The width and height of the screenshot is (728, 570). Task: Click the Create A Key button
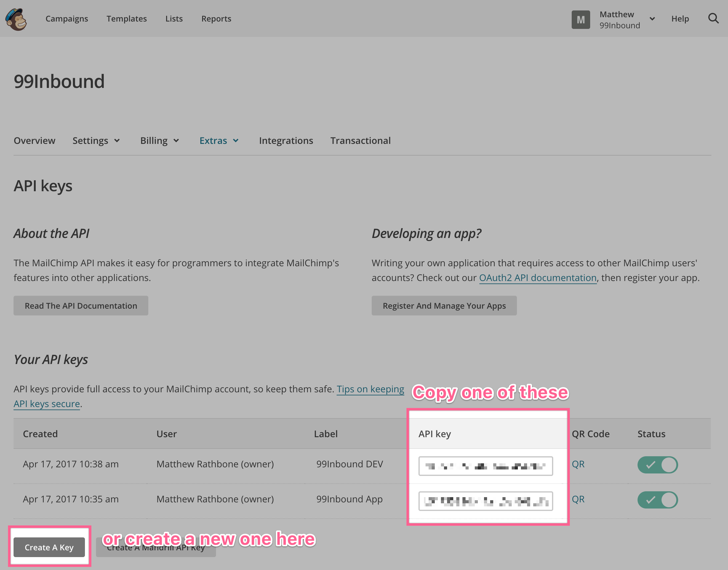tap(49, 547)
